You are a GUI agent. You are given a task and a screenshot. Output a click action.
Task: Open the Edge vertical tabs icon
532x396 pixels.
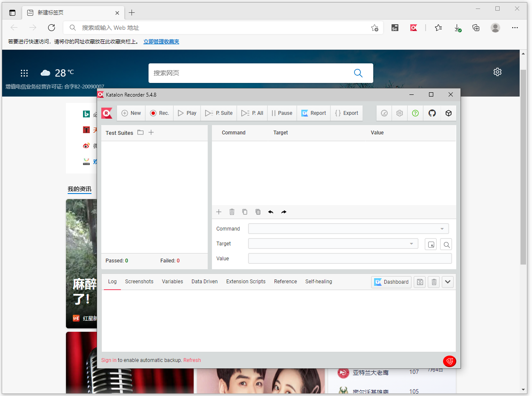click(12, 13)
